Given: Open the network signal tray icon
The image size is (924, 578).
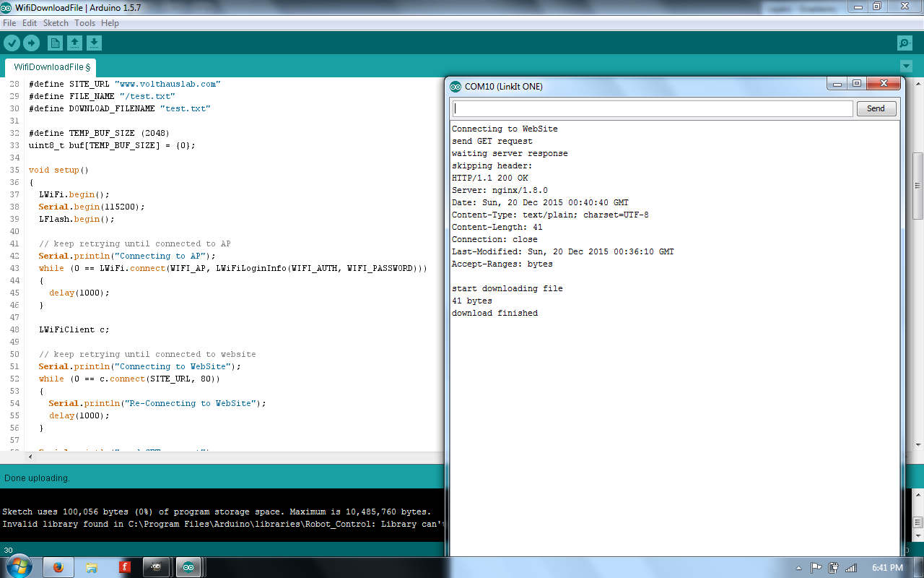Looking at the screenshot, I should tap(850, 568).
